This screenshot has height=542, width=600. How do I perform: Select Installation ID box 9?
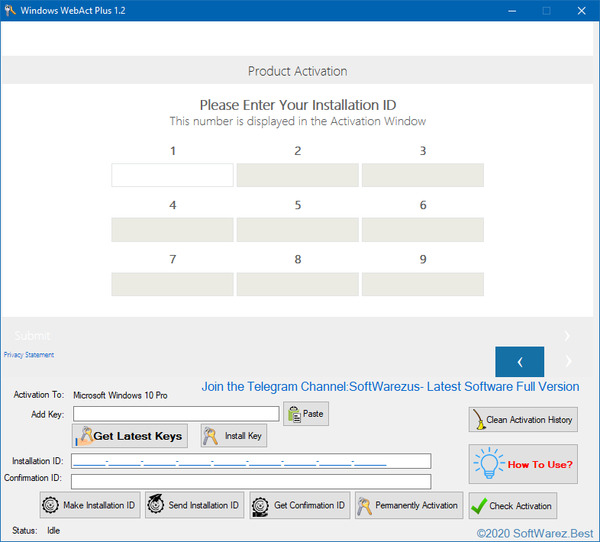click(422, 284)
